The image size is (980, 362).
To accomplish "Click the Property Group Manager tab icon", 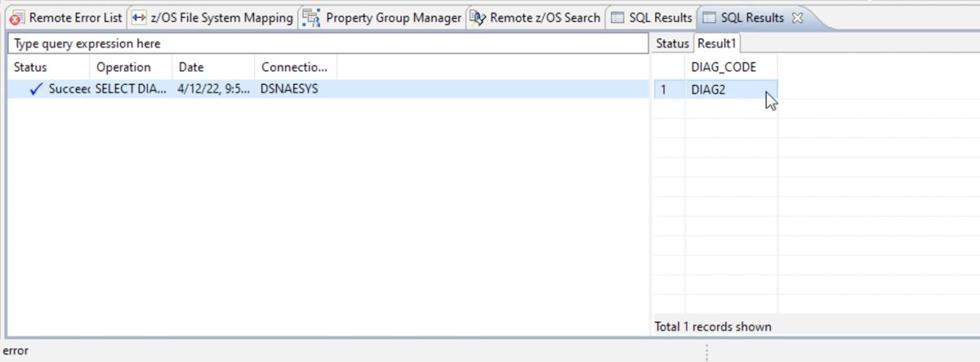I will click(x=311, y=18).
